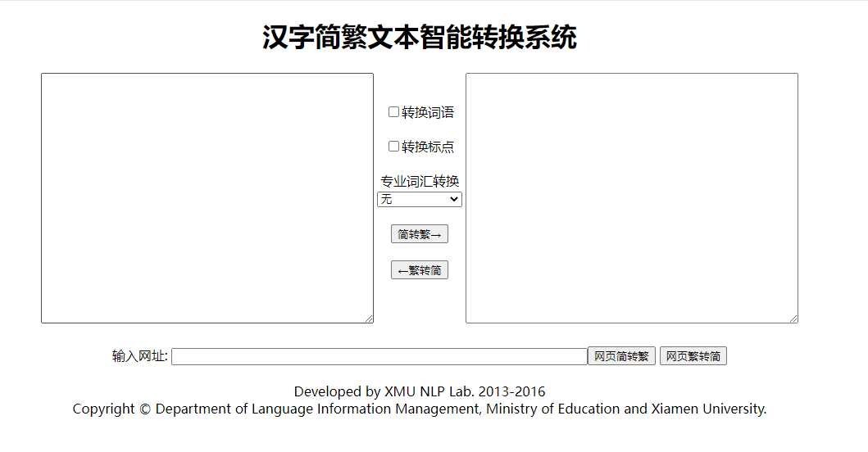
Task: Click the 专业词汇转换 label
Action: click(419, 181)
